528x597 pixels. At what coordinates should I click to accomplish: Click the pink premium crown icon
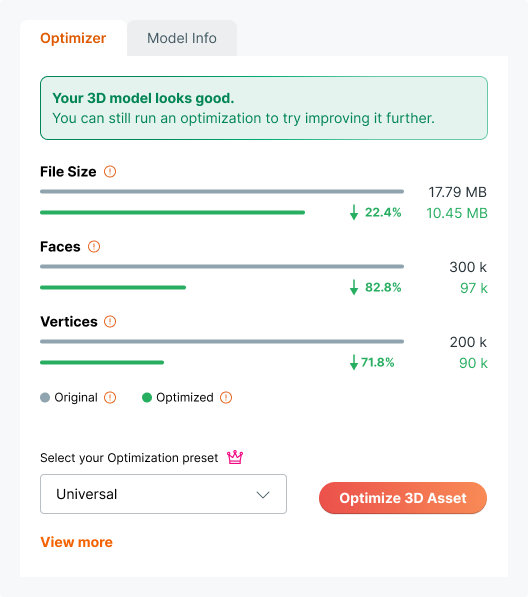tap(235, 457)
